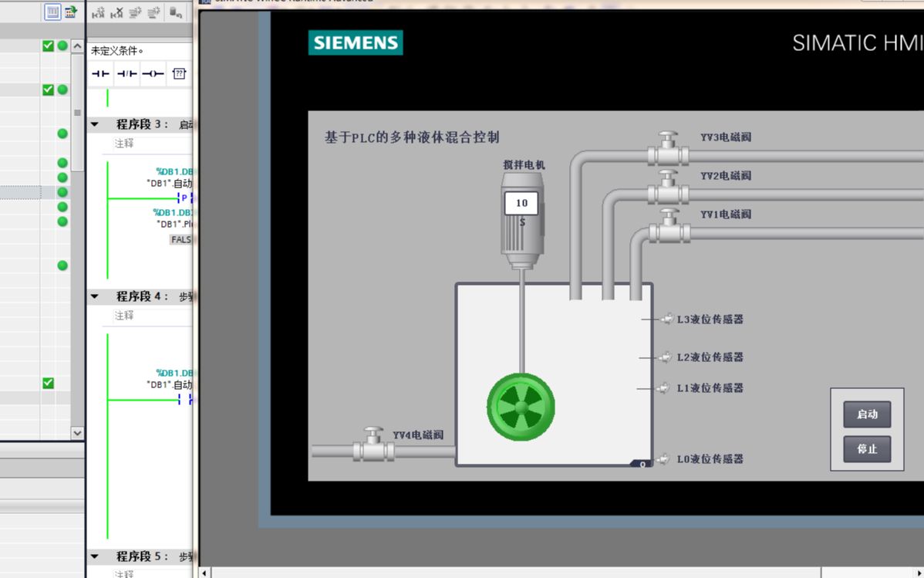Click the lock toolbar icon in the editor toolbar
The image size is (924, 578).
(x=174, y=12)
